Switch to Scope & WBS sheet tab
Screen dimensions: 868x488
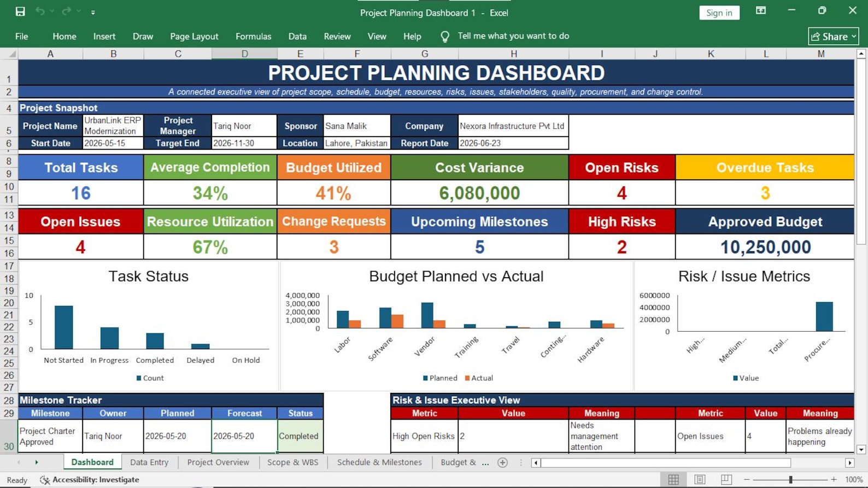pos(292,462)
